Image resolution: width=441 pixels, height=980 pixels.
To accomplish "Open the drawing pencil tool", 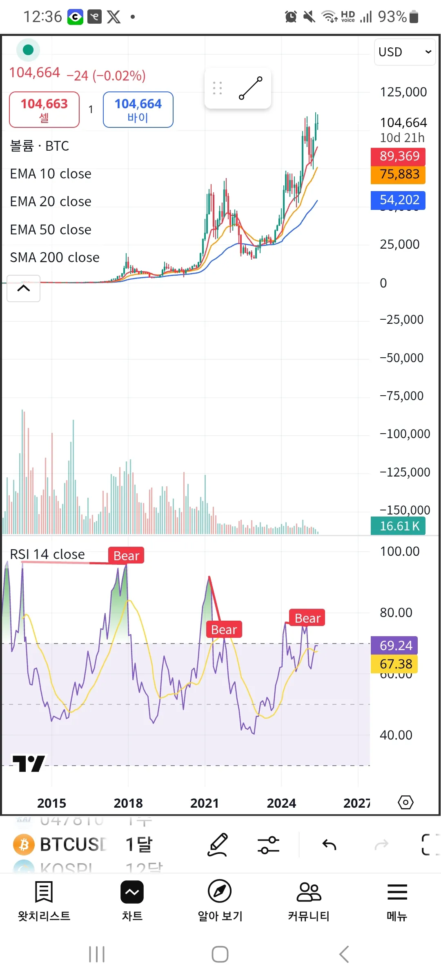I will tap(218, 845).
